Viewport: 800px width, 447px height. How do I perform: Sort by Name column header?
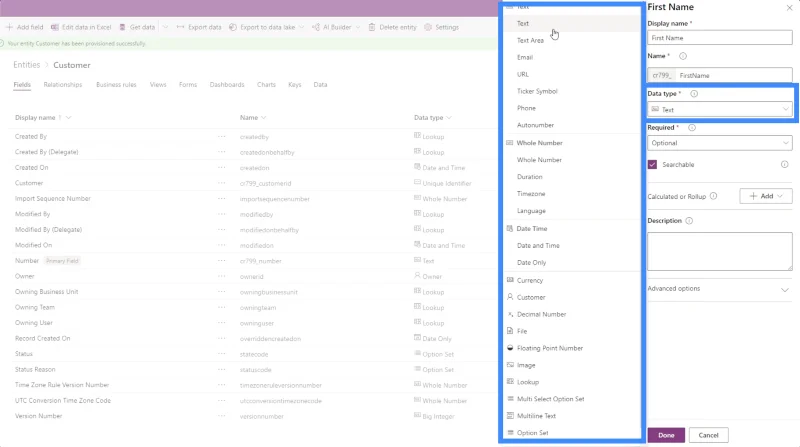[x=253, y=117]
